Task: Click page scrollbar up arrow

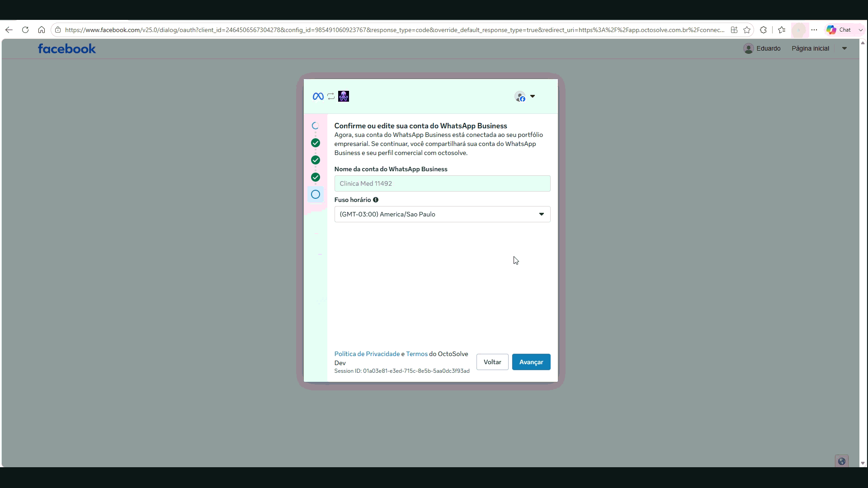Action: coord(863,43)
